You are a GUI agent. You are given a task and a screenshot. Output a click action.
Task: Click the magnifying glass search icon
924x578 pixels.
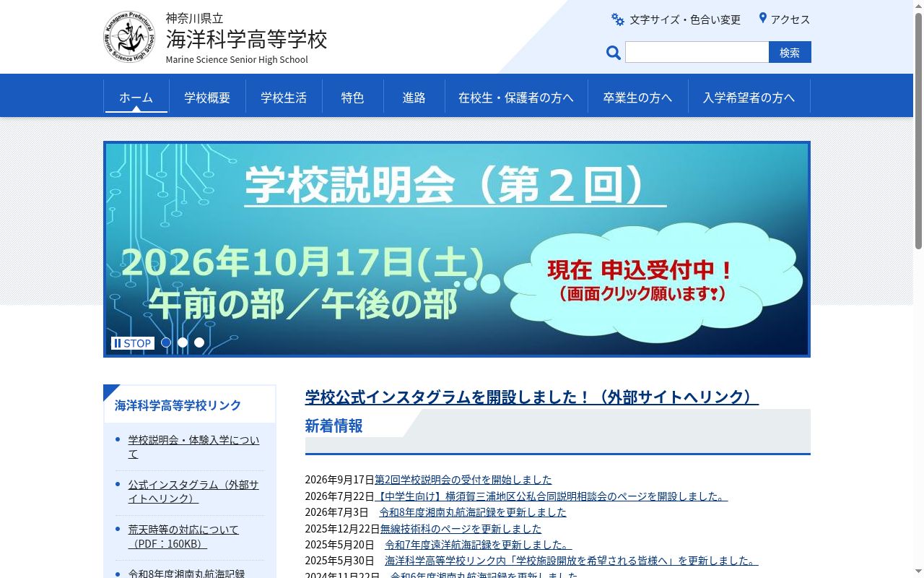click(614, 53)
